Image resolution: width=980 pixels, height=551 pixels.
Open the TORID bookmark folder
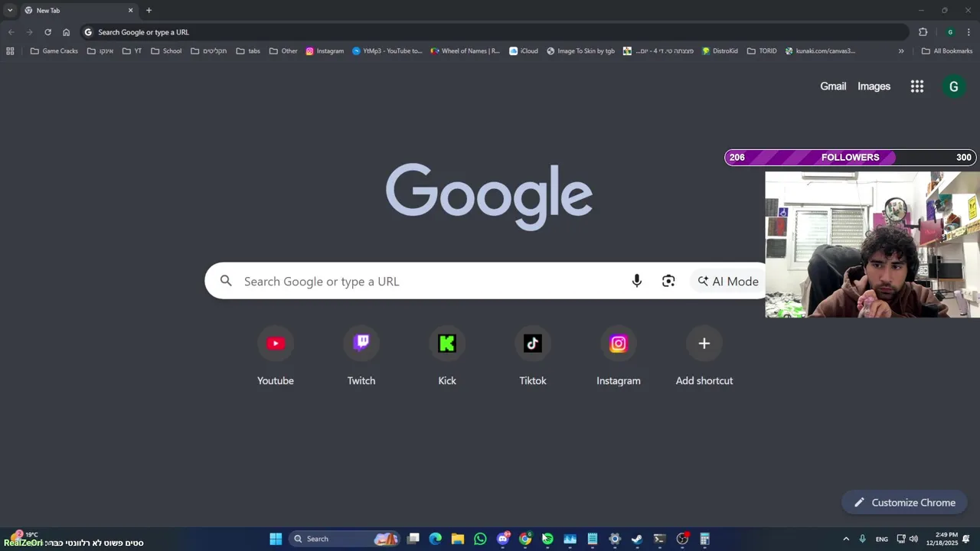tap(762, 51)
